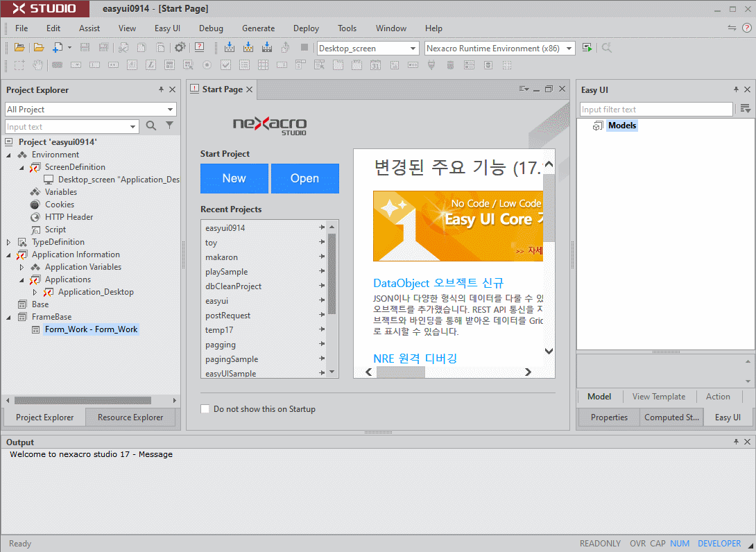756x552 pixels.
Task: Click the Save toolbar icon
Action: point(86,47)
